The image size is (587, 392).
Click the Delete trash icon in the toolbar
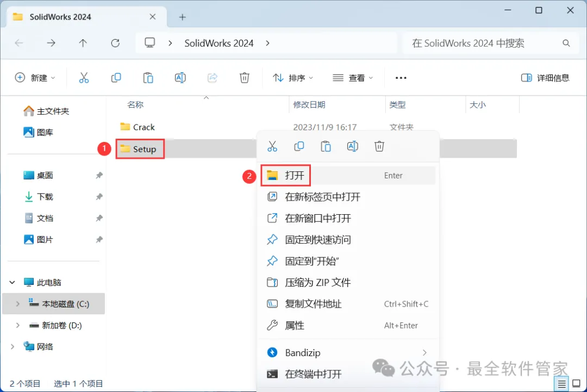coord(245,78)
